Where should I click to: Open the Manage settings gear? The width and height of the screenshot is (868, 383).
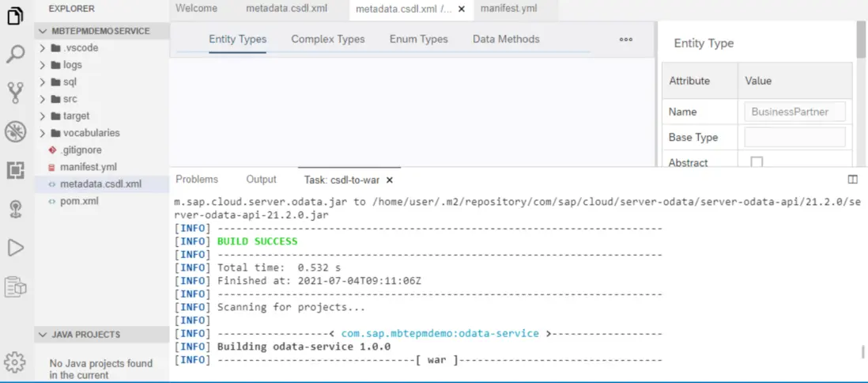[15, 362]
